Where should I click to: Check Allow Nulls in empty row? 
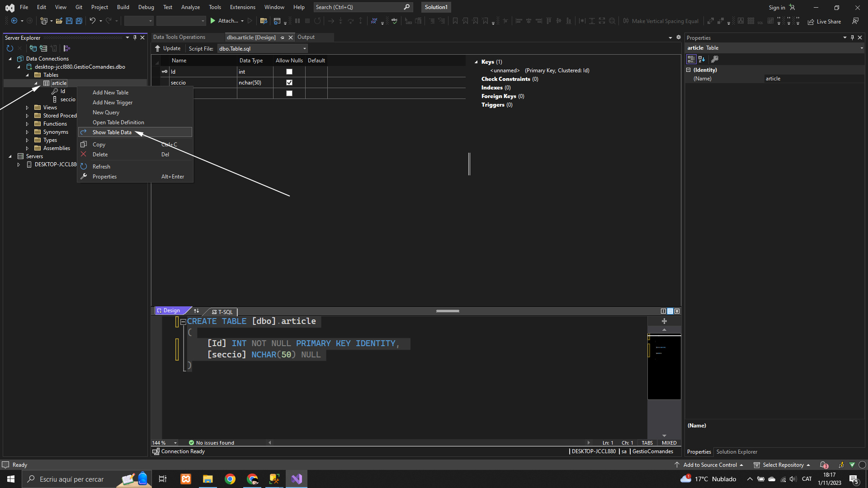(289, 94)
